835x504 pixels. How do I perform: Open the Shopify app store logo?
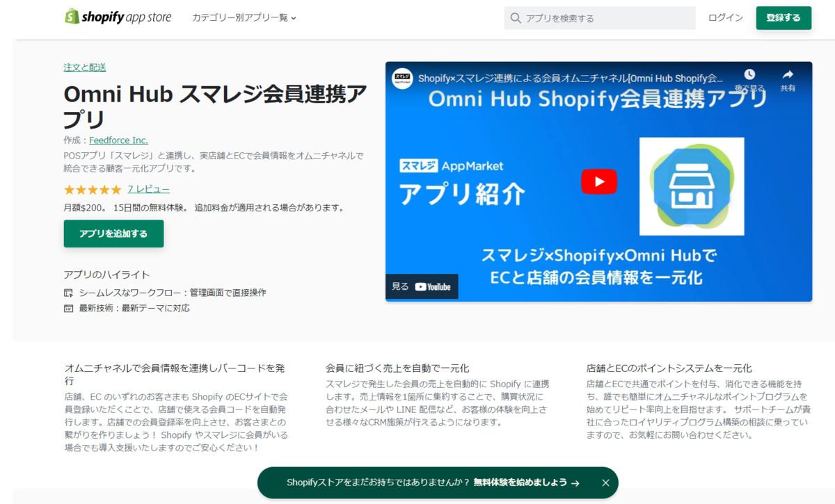click(x=118, y=17)
